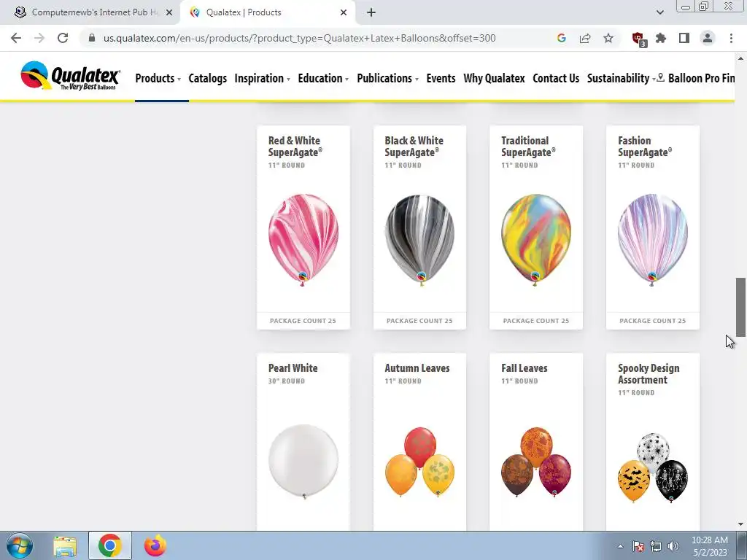Click the Qualatex logo
747x560 pixels.
pyautogui.click(x=70, y=75)
